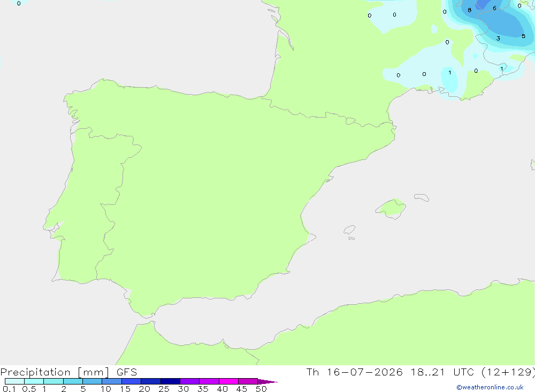Click legend label '45'
535x392 pixels.
point(242,389)
